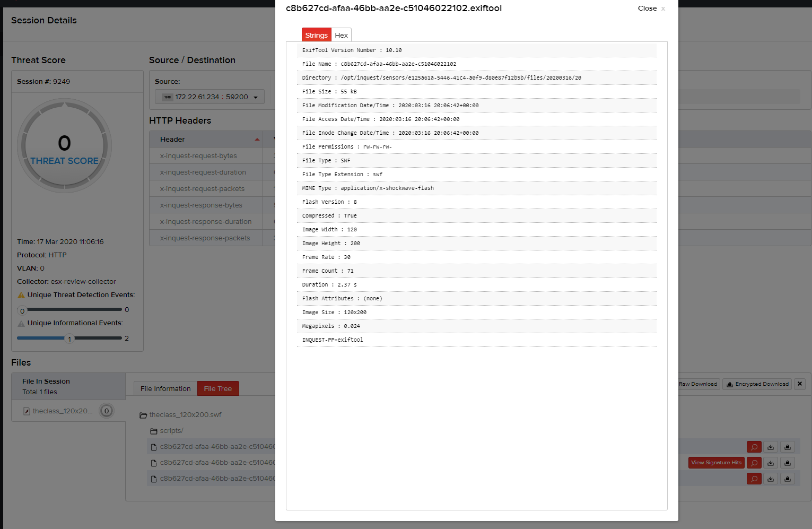Click the MIME Type application/x-shockwave-flash line
Screen dimensions: 812x529
tap(477, 188)
